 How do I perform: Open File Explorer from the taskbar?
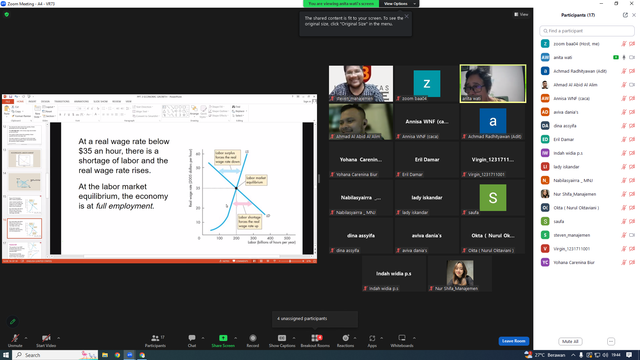coord(105,355)
